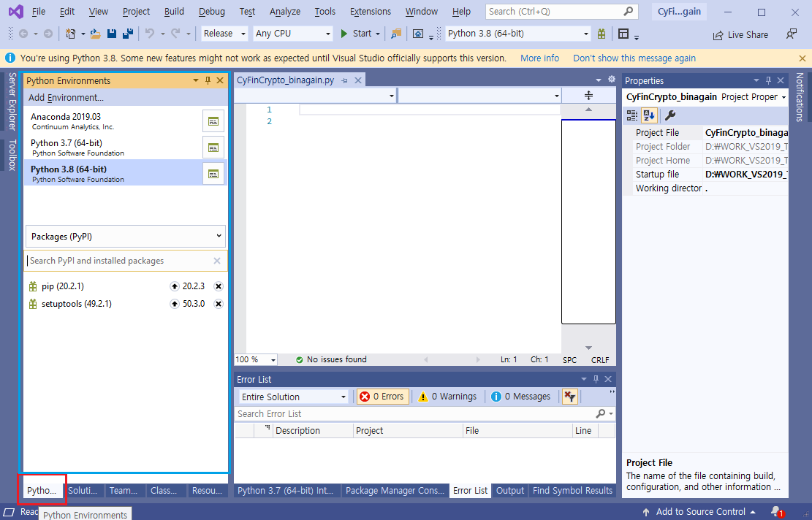Upgrade pip to 20.2.3 arrow icon
812x520 pixels.
[x=175, y=286]
